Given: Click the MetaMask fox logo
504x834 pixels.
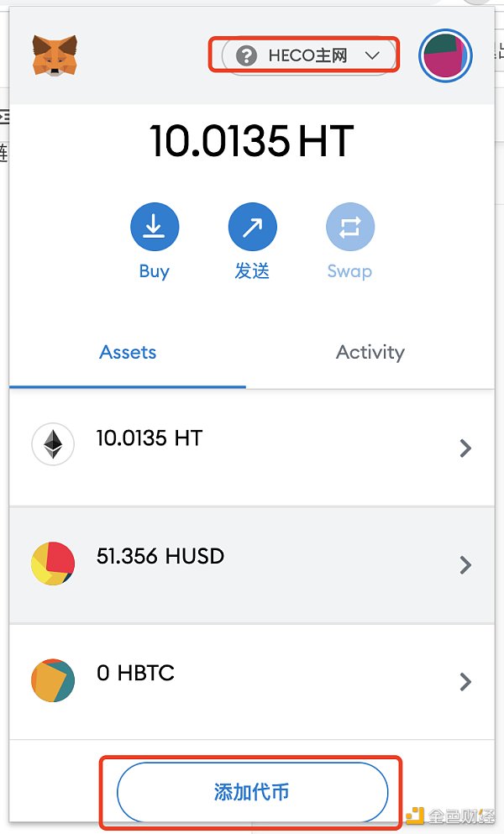Looking at the screenshot, I should click(55, 55).
